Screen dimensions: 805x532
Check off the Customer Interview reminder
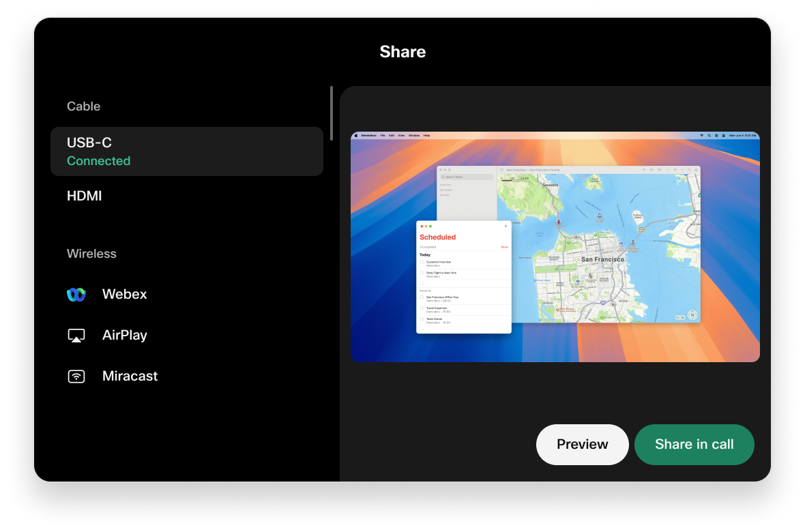[422, 262]
